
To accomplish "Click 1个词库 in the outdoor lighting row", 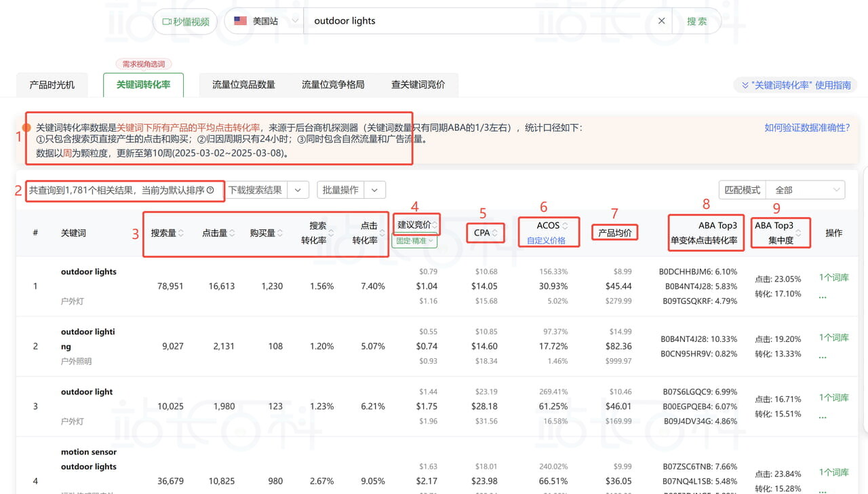I will coord(833,337).
